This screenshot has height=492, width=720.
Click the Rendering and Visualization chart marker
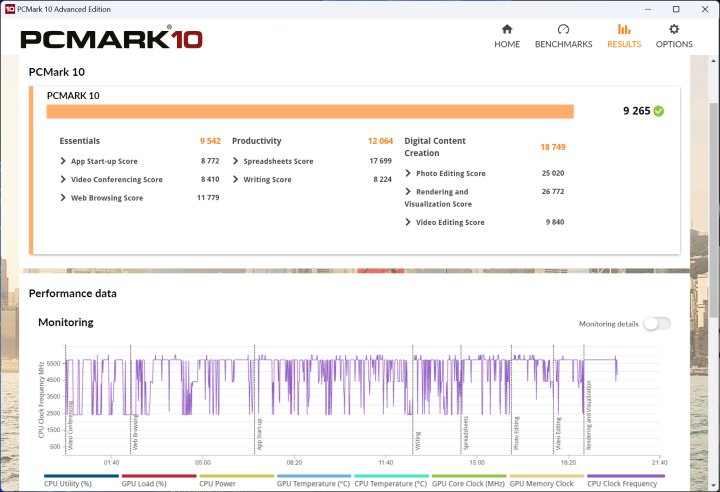point(589,415)
